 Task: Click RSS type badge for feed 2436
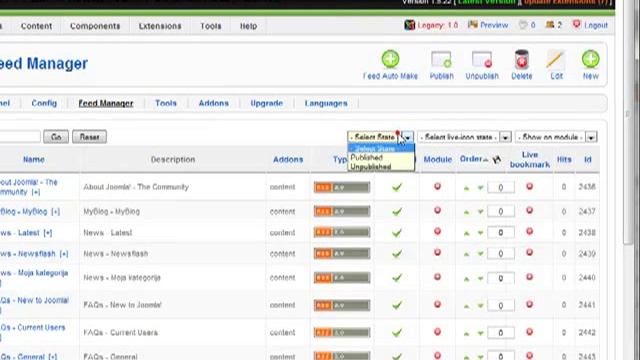point(342,187)
